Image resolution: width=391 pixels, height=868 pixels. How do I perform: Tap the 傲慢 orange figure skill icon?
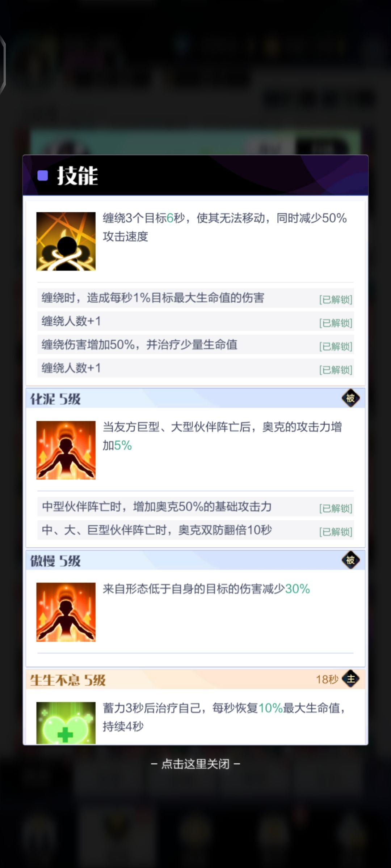pos(66,612)
